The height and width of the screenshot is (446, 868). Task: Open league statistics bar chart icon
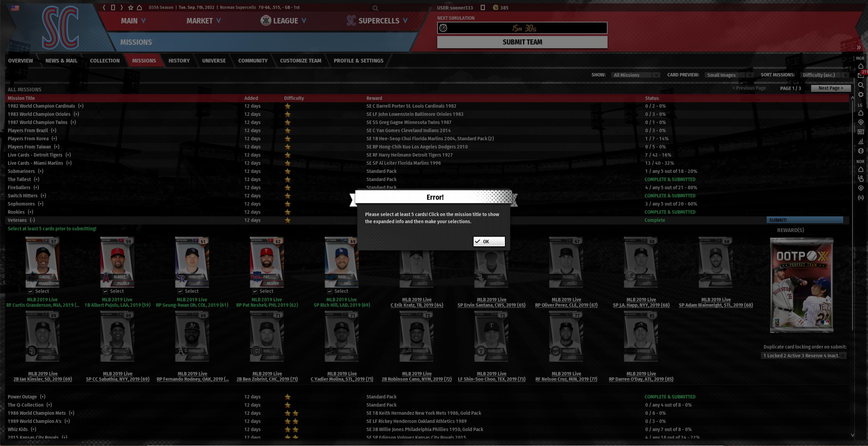coord(861,141)
